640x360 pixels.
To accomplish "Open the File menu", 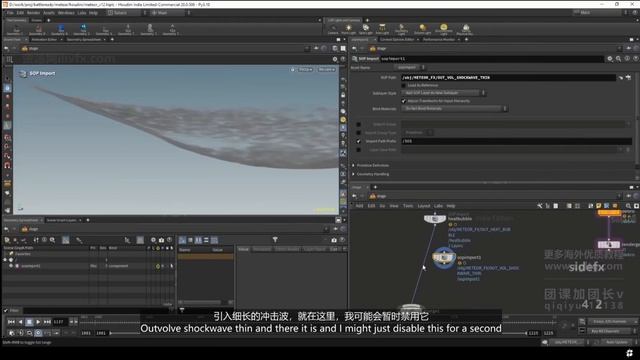I will [x=10, y=13].
